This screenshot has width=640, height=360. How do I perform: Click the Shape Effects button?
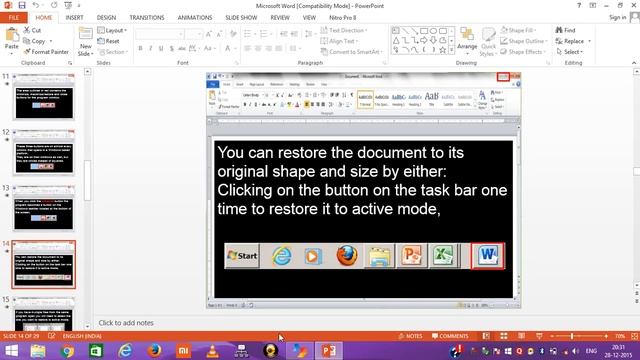pyautogui.click(x=523, y=52)
